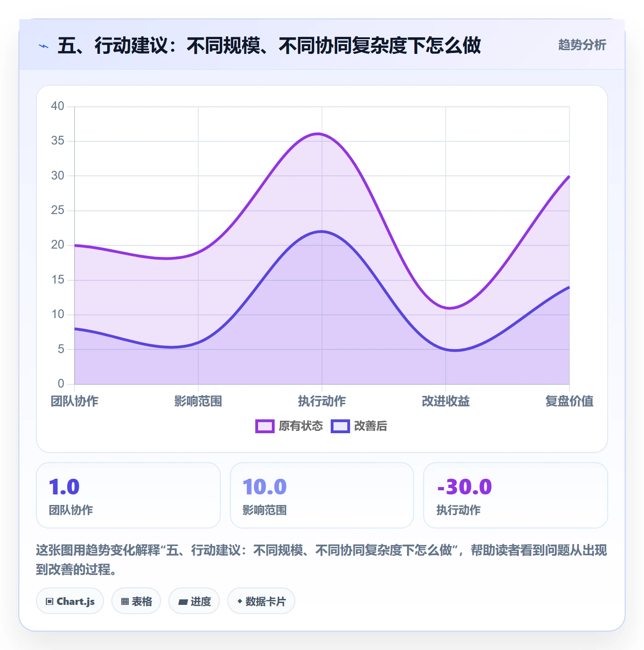Toggle the 原有状态 legend swatch
Image resolution: width=644 pixels, height=650 pixels.
tap(265, 426)
